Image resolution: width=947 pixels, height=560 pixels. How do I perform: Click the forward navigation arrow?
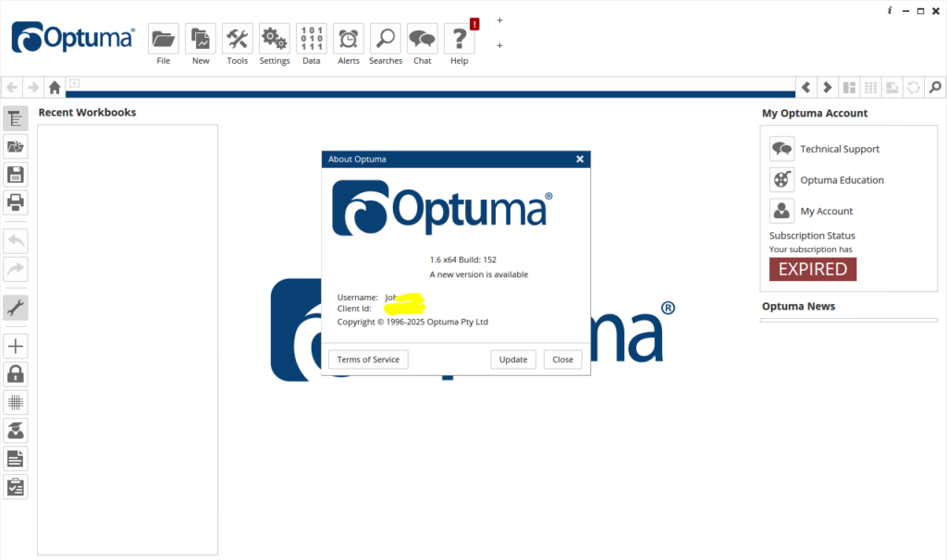pyautogui.click(x=33, y=88)
